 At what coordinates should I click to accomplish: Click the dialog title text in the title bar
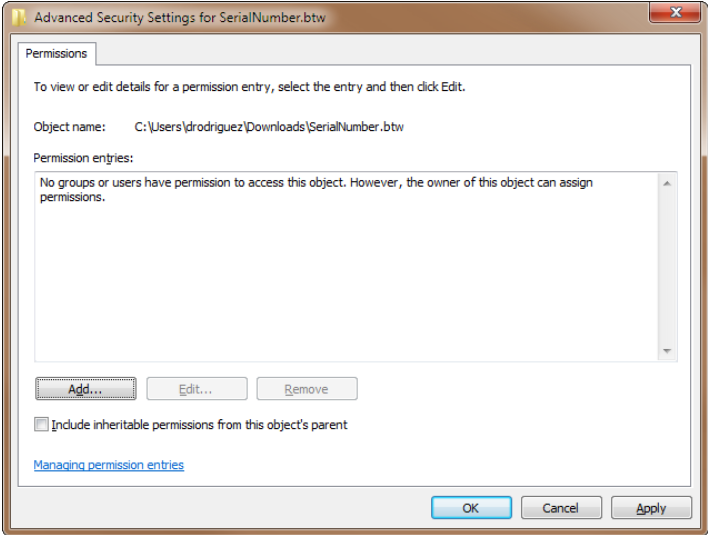coord(181,18)
